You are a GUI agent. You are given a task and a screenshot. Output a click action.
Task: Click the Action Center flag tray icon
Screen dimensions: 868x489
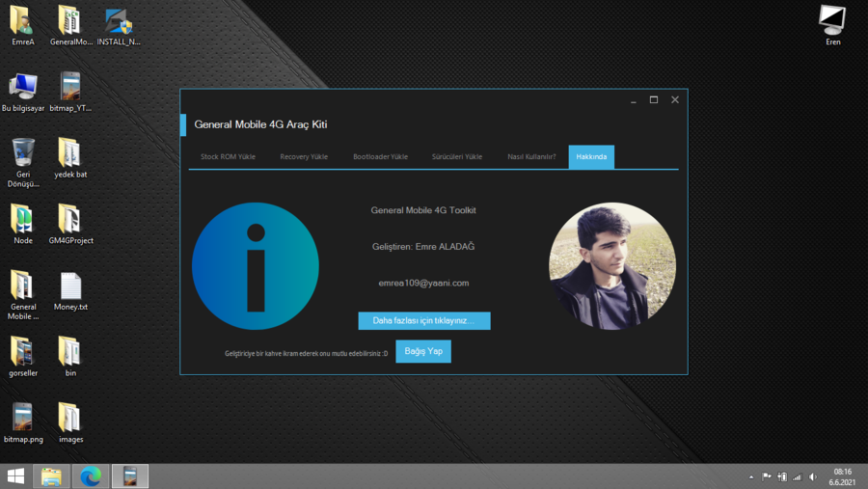coord(767,476)
